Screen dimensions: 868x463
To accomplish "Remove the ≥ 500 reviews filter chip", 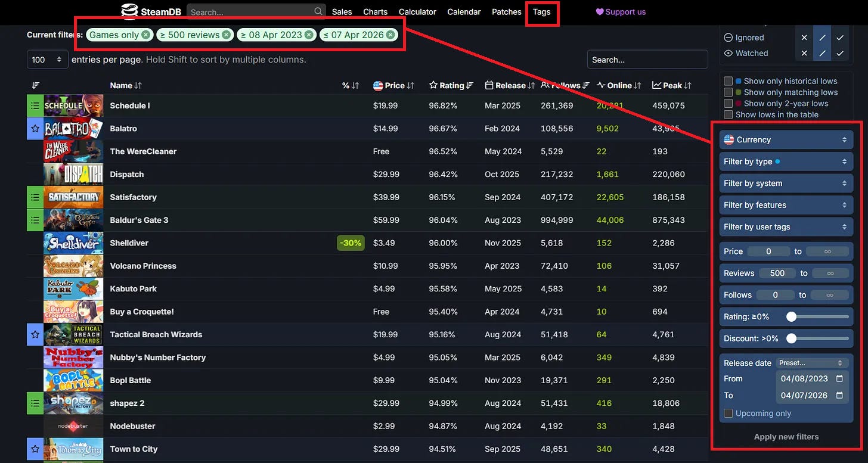I will pos(227,35).
